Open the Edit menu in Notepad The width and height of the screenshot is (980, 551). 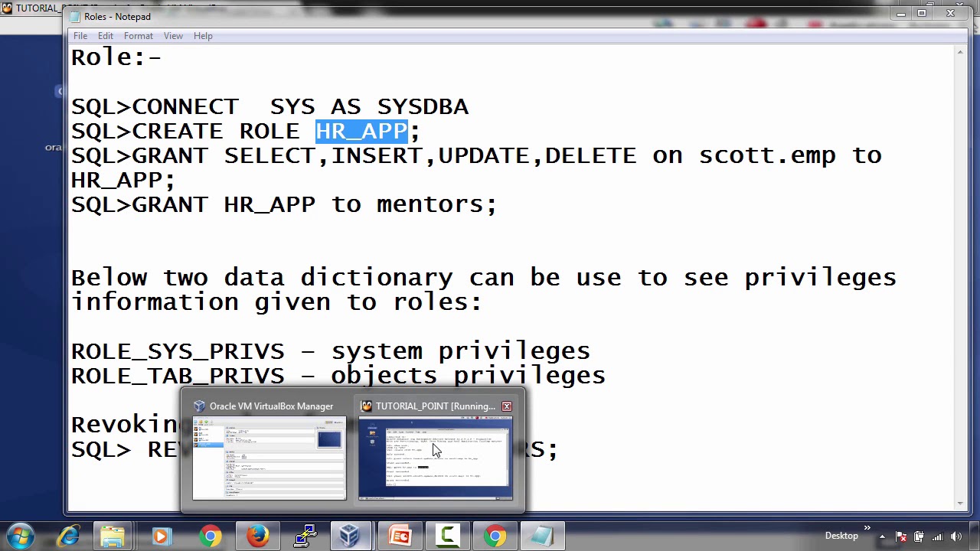(106, 36)
